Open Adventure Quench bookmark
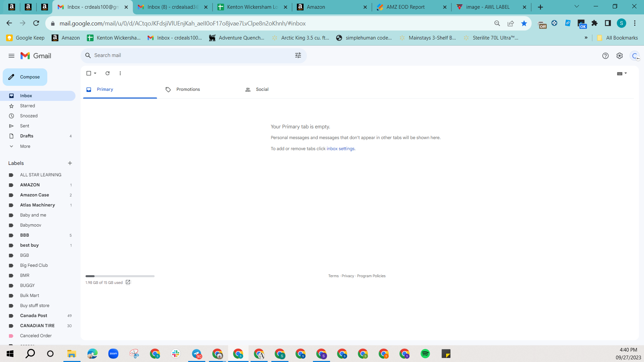Image resolution: width=644 pixels, height=362 pixels. pos(236,38)
